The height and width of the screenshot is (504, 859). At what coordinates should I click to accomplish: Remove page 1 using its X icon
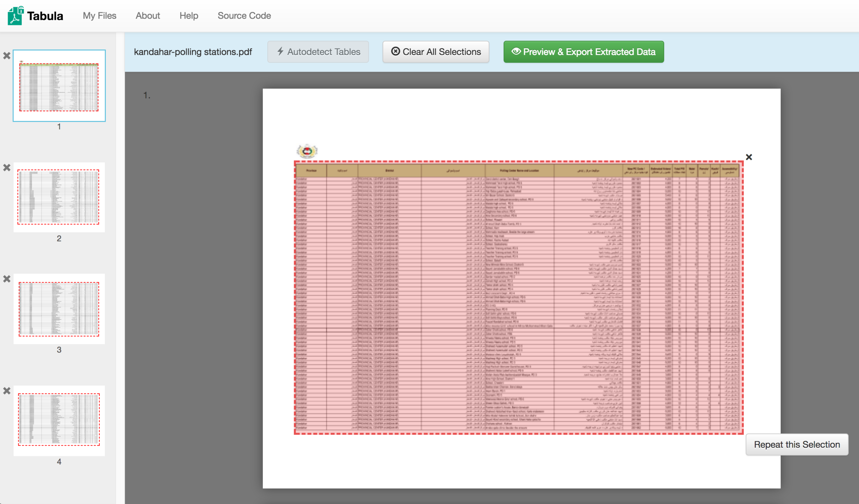point(7,56)
